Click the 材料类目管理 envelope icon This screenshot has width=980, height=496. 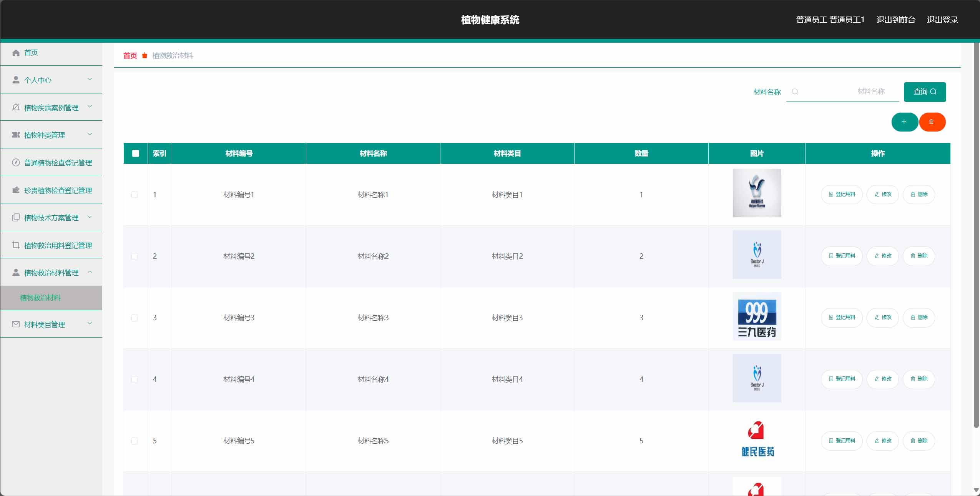click(16, 324)
